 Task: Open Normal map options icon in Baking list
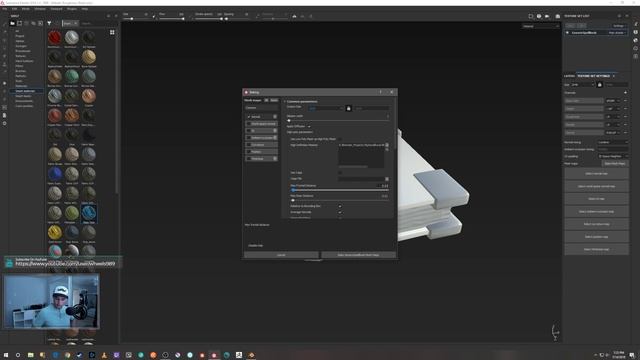(275, 117)
